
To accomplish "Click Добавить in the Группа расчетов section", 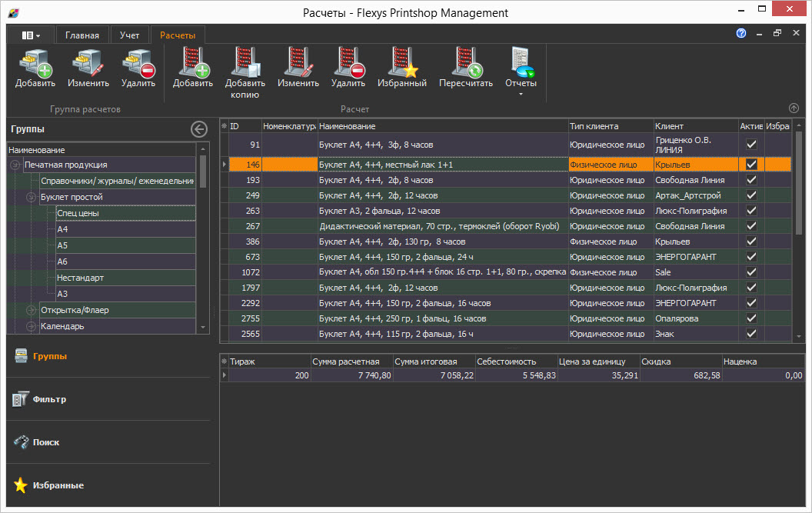I will point(35,69).
